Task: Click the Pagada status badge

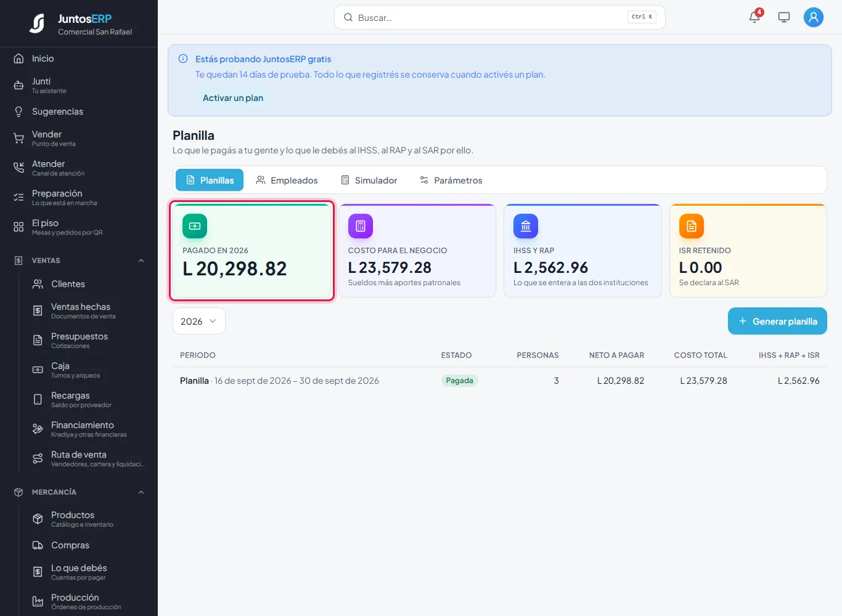Action: [x=460, y=381]
